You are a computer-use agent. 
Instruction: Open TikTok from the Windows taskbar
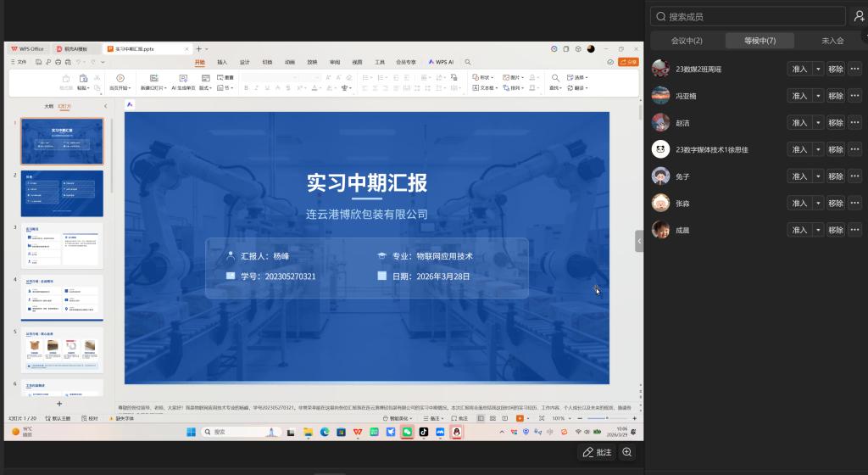click(424, 432)
